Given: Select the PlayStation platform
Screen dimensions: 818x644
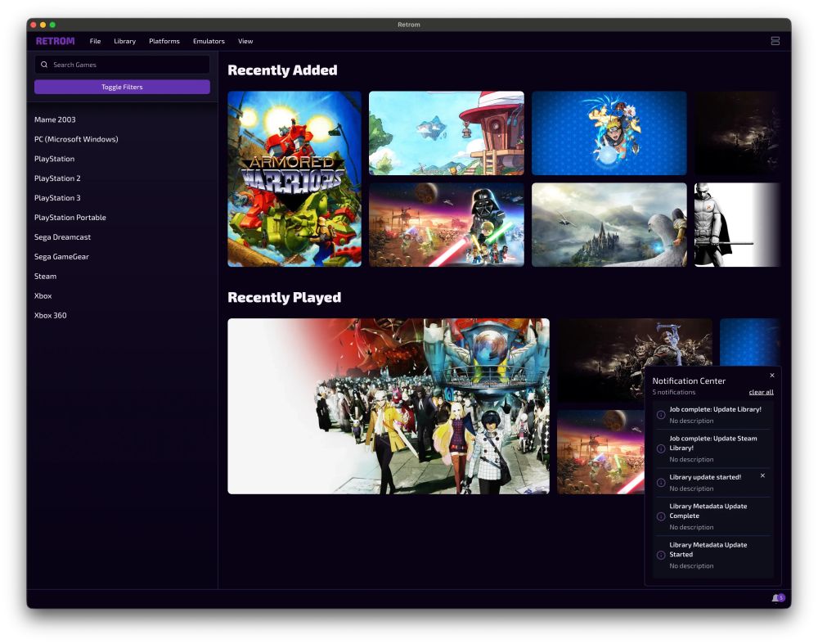Looking at the screenshot, I should click(54, 159).
